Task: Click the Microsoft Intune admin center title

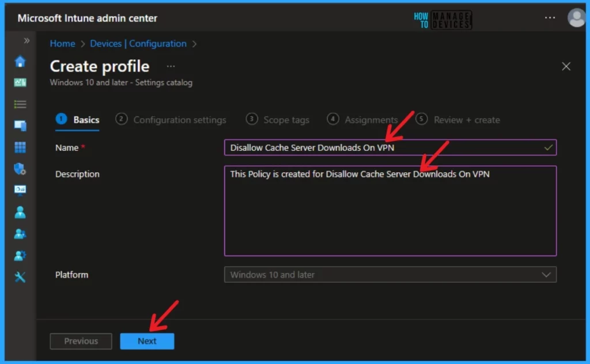Action: [x=88, y=18]
